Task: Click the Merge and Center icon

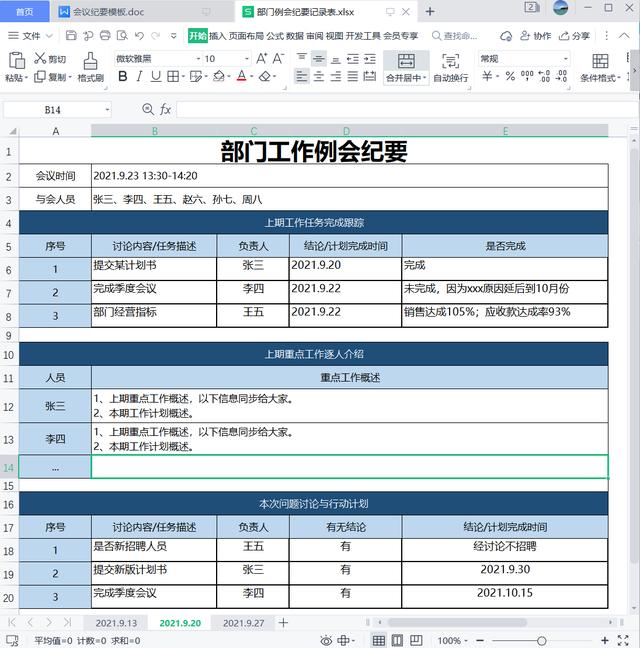Action: click(x=406, y=61)
